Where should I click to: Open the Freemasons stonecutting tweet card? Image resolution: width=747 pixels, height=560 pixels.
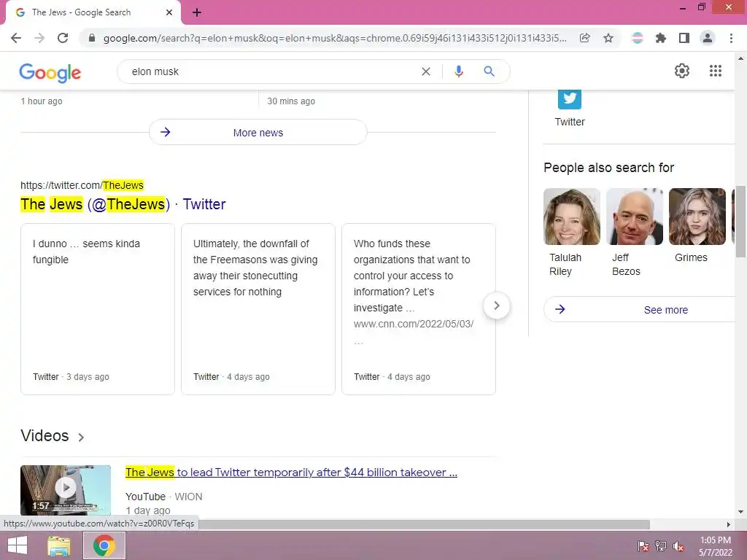258,309
